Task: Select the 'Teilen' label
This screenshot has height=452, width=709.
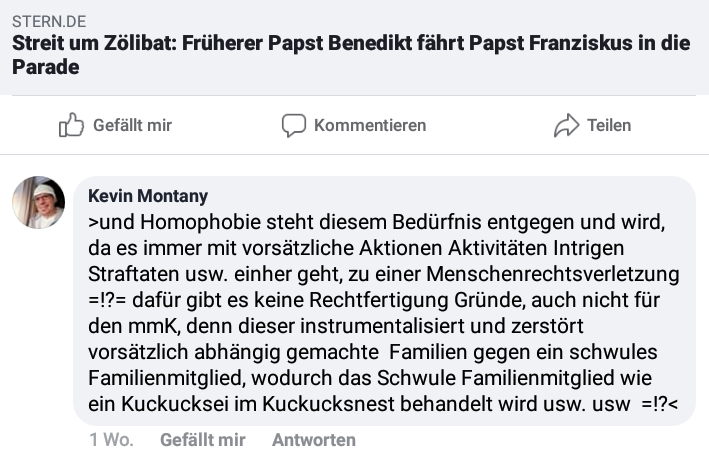Action: [x=609, y=125]
